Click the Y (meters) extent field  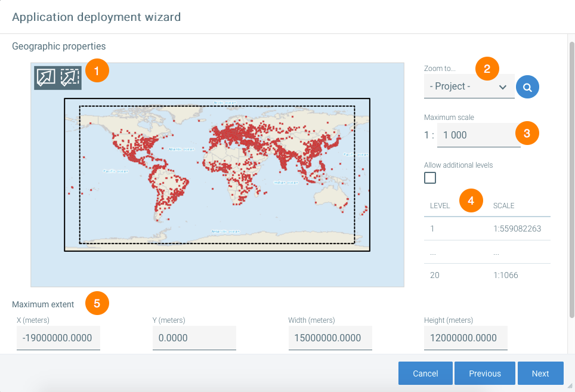point(194,338)
